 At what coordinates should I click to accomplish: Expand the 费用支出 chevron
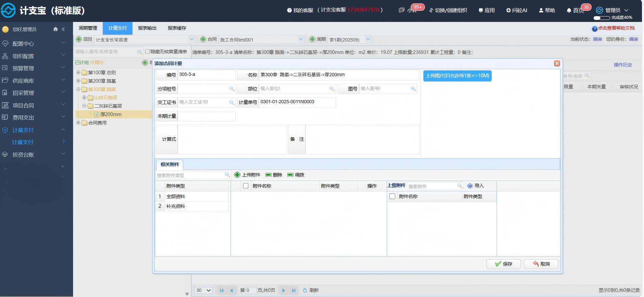[63, 117]
